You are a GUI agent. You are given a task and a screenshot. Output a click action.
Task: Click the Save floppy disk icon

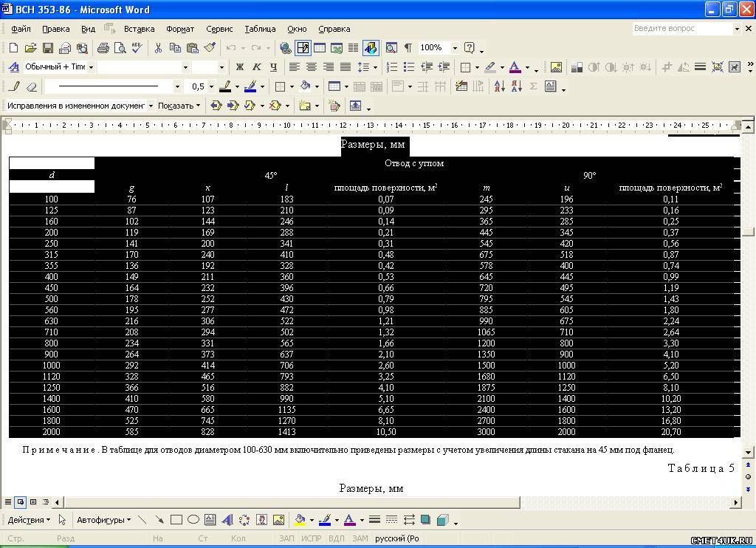48,48
